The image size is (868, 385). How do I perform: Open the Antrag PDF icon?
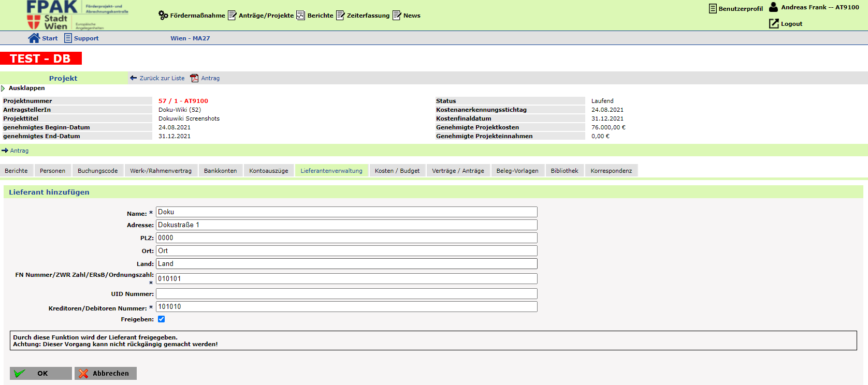[x=194, y=78]
